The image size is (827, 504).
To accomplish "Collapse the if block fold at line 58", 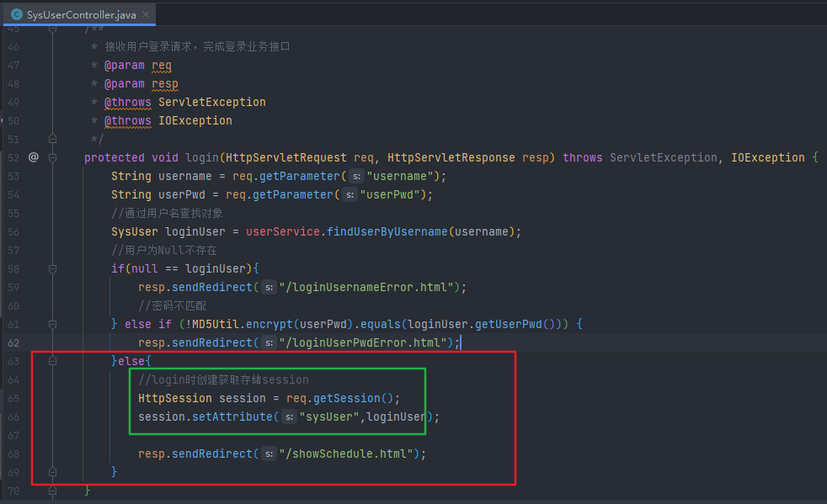I will [x=52, y=268].
